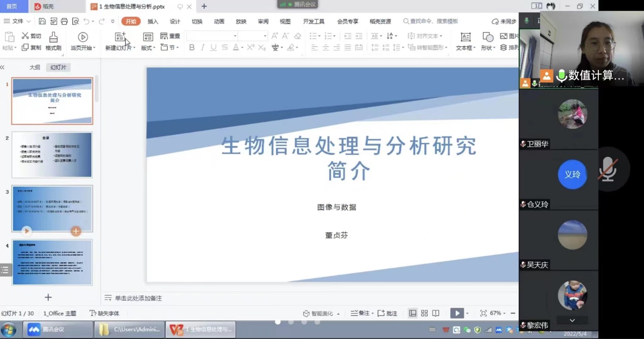The image size is (644, 339).
Task: Select slide 2 thumbnail in panel
Action: (52, 155)
